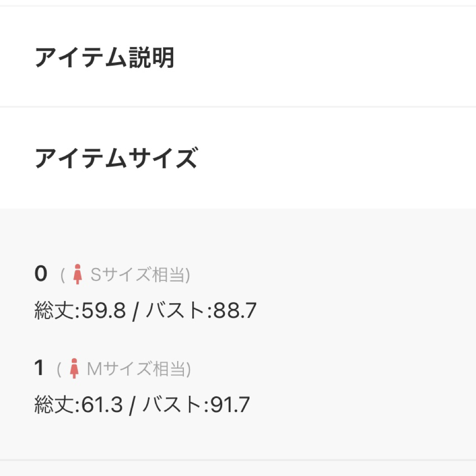Click opening parenthesis before S size icon
Viewport: 476px width, 476px height.
(63, 275)
